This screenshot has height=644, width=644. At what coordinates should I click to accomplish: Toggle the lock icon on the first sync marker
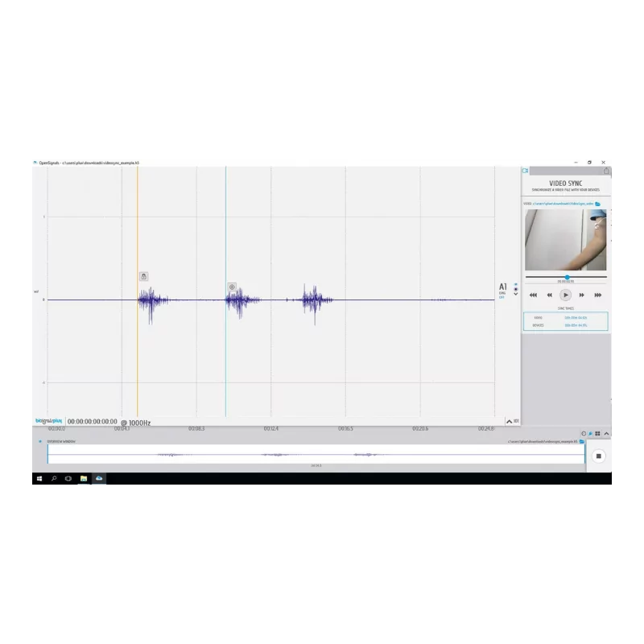(x=145, y=275)
